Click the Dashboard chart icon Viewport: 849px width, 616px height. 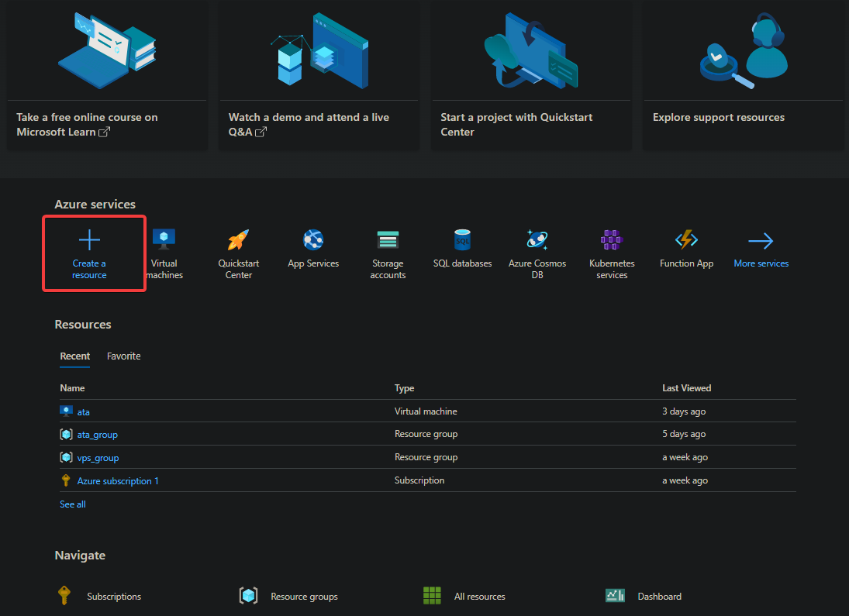615,595
